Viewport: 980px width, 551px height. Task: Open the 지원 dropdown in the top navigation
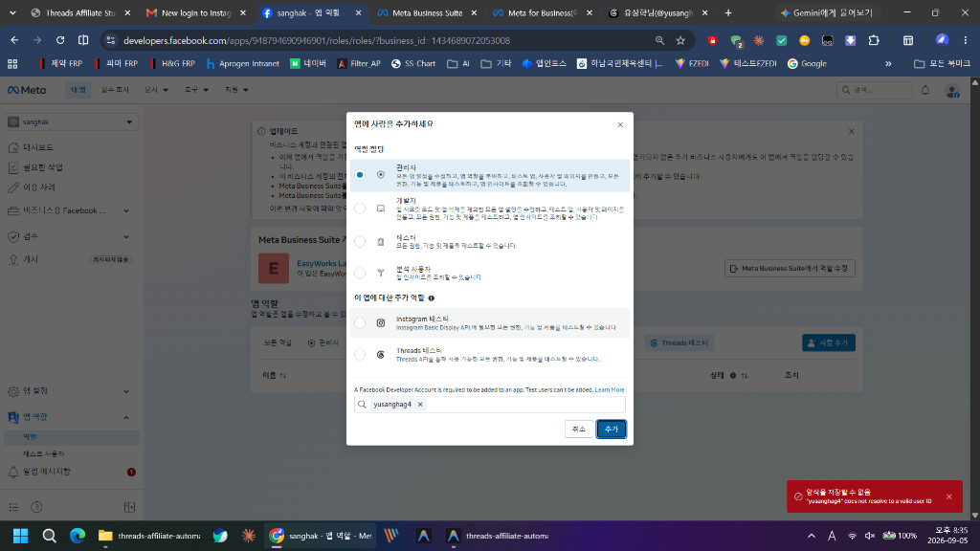[236, 90]
